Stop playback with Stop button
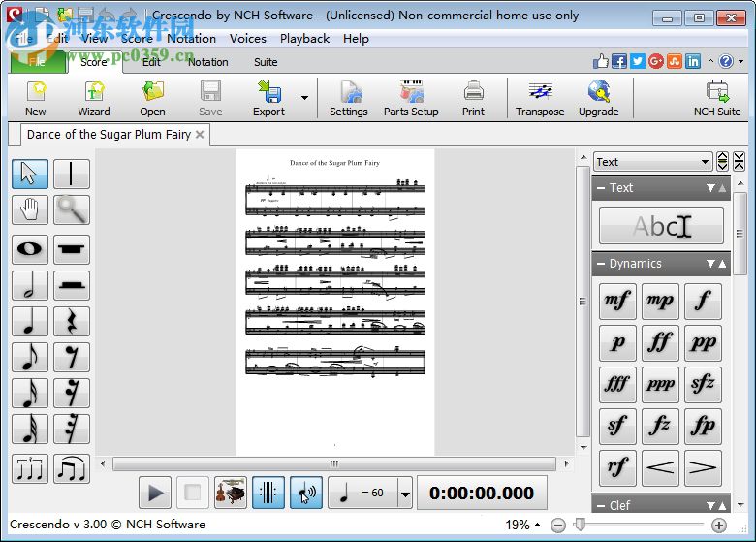The width and height of the screenshot is (756, 542). [x=192, y=493]
